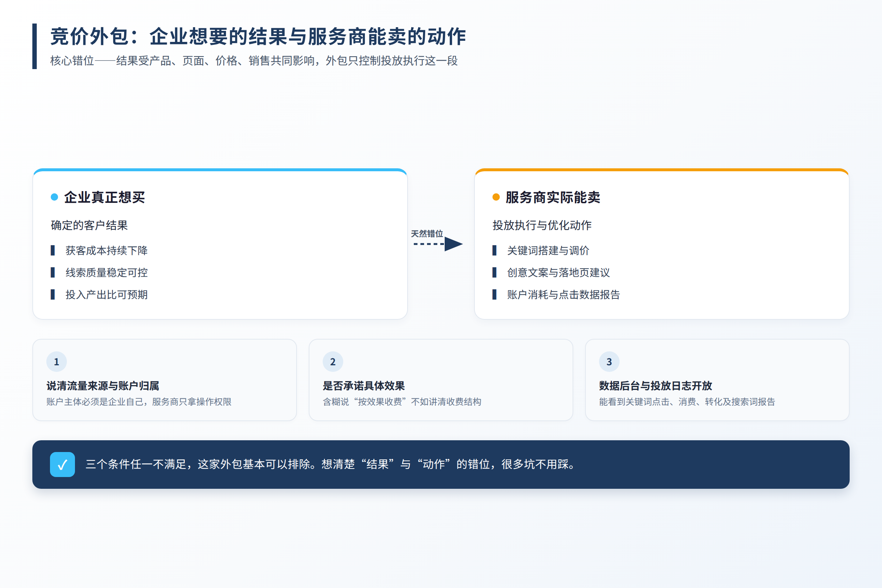Click description 能看到关键词点击、消费
The image size is (882, 588).
[687, 402]
